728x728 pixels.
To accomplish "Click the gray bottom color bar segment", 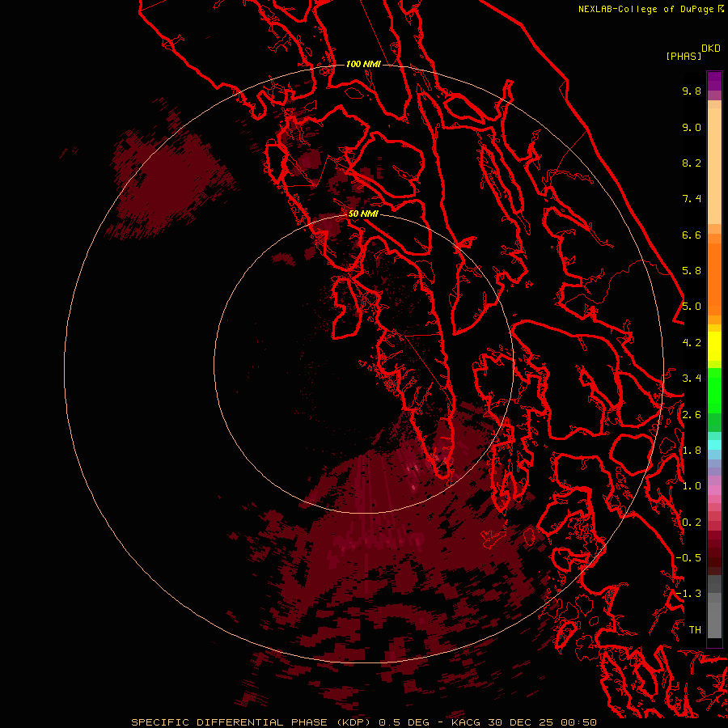I will [714, 617].
